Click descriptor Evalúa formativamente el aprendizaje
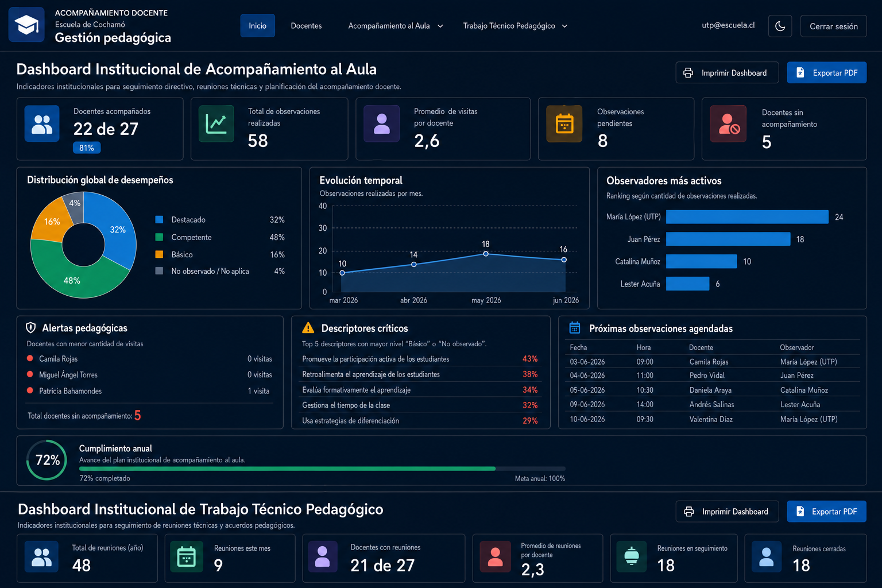The height and width of the screenshot is (588, 882). click(x=420, y=390)
